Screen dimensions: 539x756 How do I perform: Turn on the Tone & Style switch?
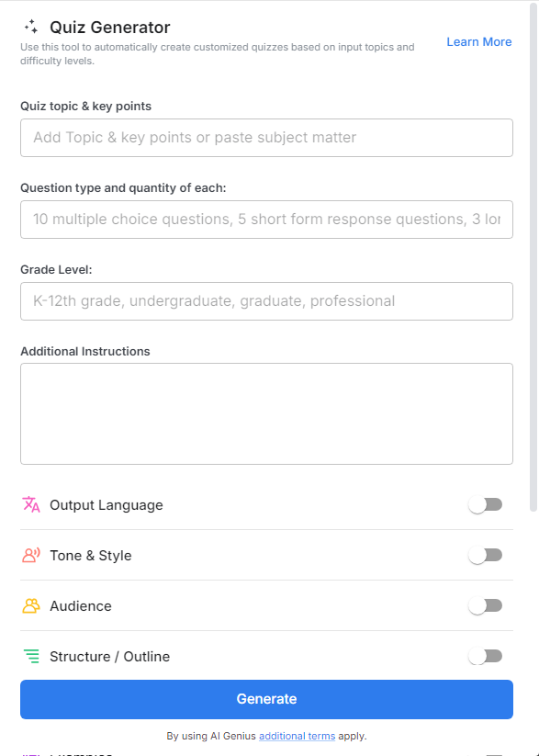[485, 555]
